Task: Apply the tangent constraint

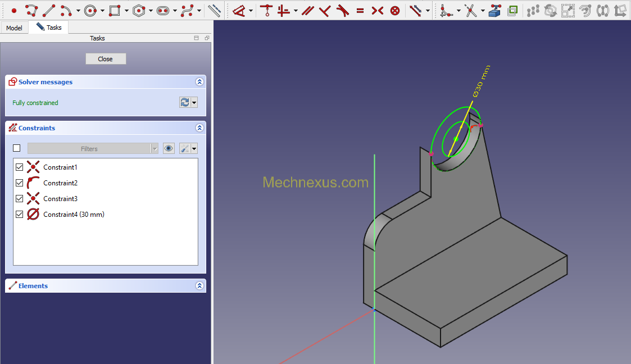Action: (x=342, y=11)
